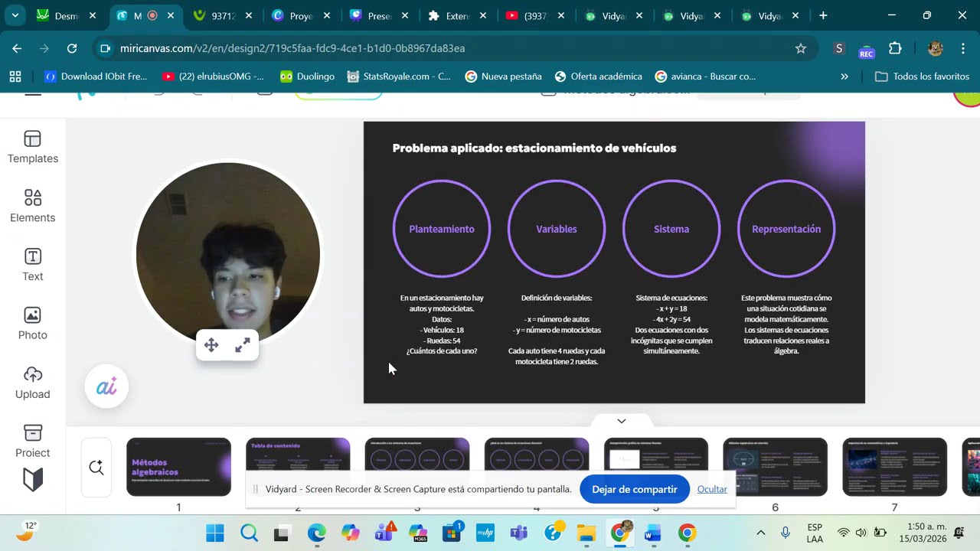980x551 pixels.
Task: Open the Elements panel
Action: point(32,207)
